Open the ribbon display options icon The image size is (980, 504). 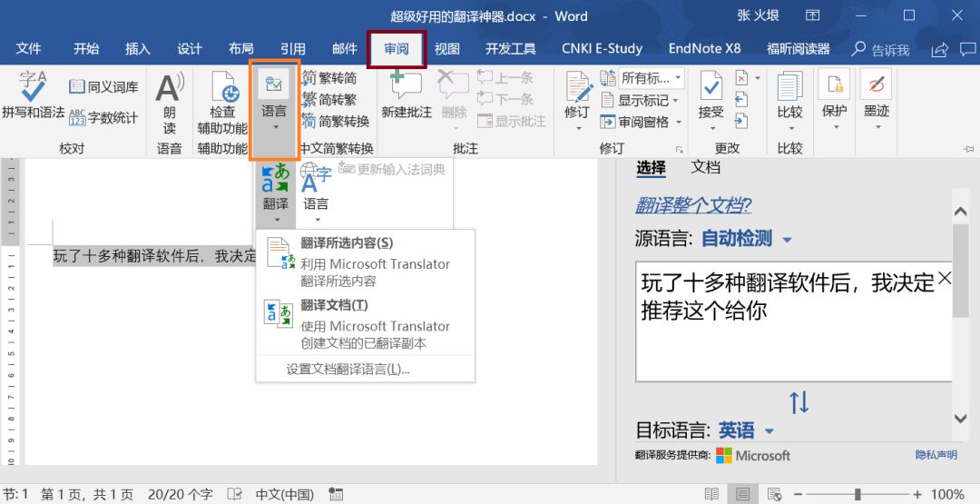812,15
